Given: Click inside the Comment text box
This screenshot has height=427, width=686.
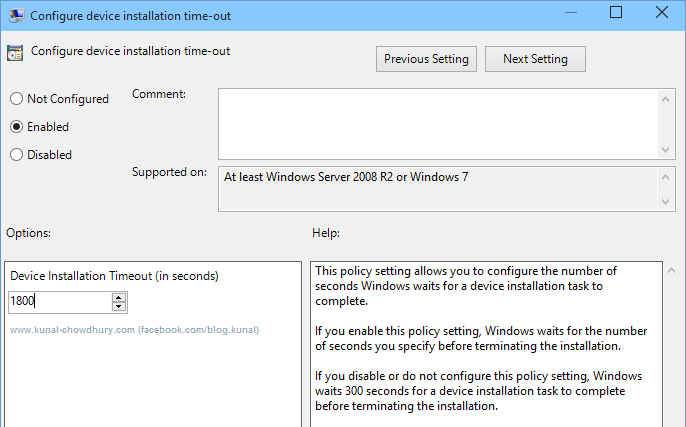Looking at the screenshot, I should (x=438, y=121).
